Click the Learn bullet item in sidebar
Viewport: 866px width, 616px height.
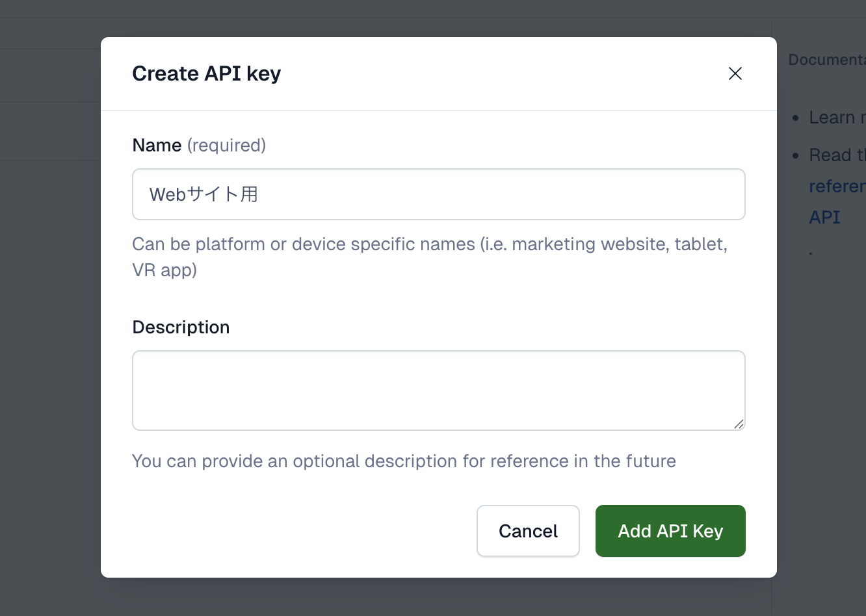[836, 118]
